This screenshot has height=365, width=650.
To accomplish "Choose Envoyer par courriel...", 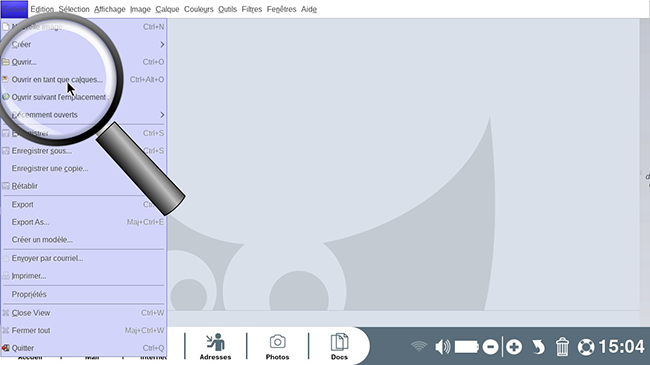I will click(x=84, y=258).
